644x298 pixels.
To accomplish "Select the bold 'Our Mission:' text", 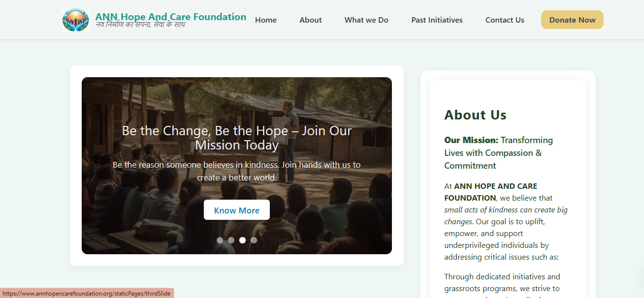I will click(x=471, y=140).
